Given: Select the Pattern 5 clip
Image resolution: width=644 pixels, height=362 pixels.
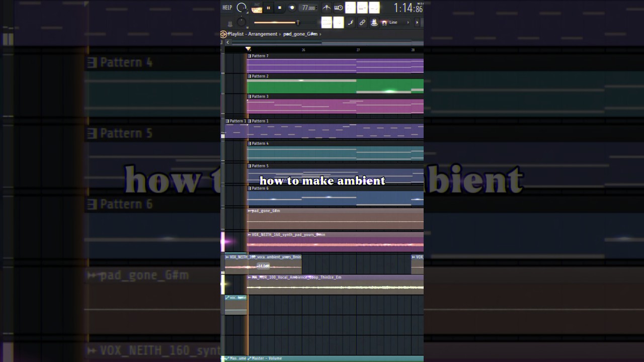Looking at the screenshot, I should (335, 173).
